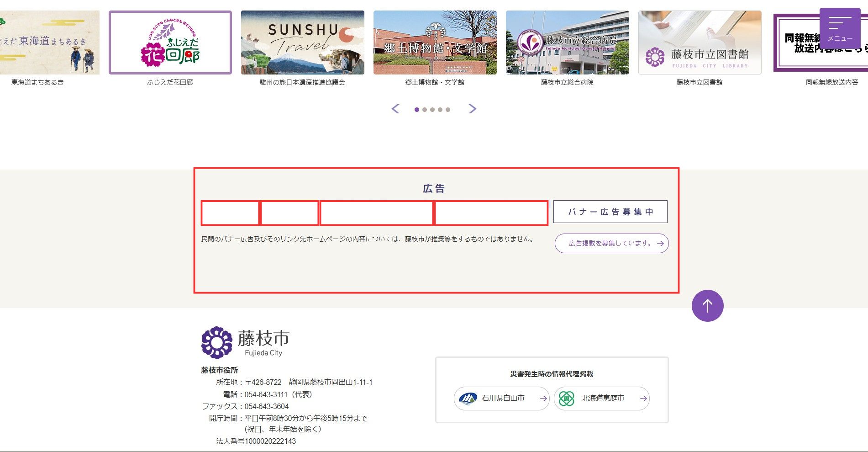868x452 pixels.
Task: Click the address 静岡県藤枝市岡出山1-11-1
Action: [x=331, y=382]
